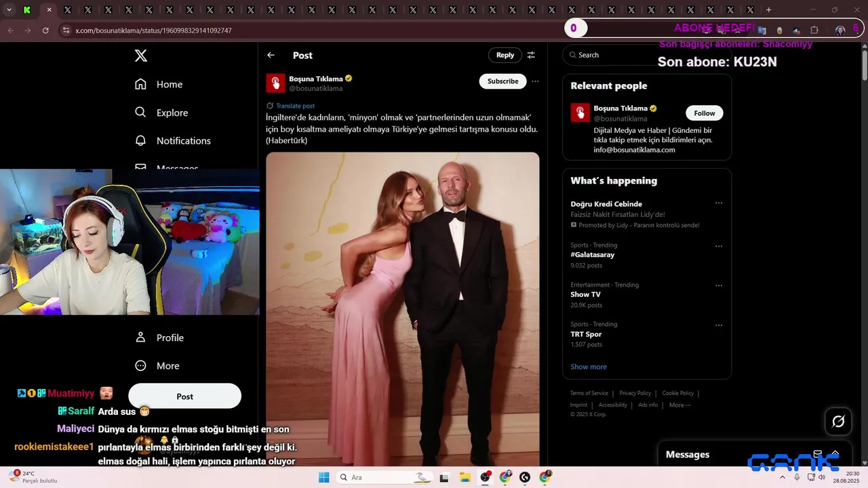868x488 pixels.
Task: Click the X logo in the sidebar
Action: coord(141,56)
